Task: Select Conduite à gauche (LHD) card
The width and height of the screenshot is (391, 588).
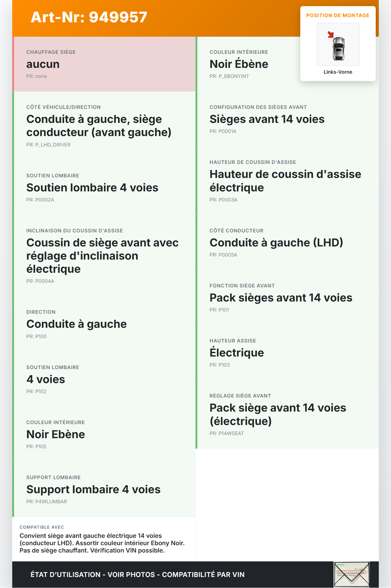Action: [276, 243]
